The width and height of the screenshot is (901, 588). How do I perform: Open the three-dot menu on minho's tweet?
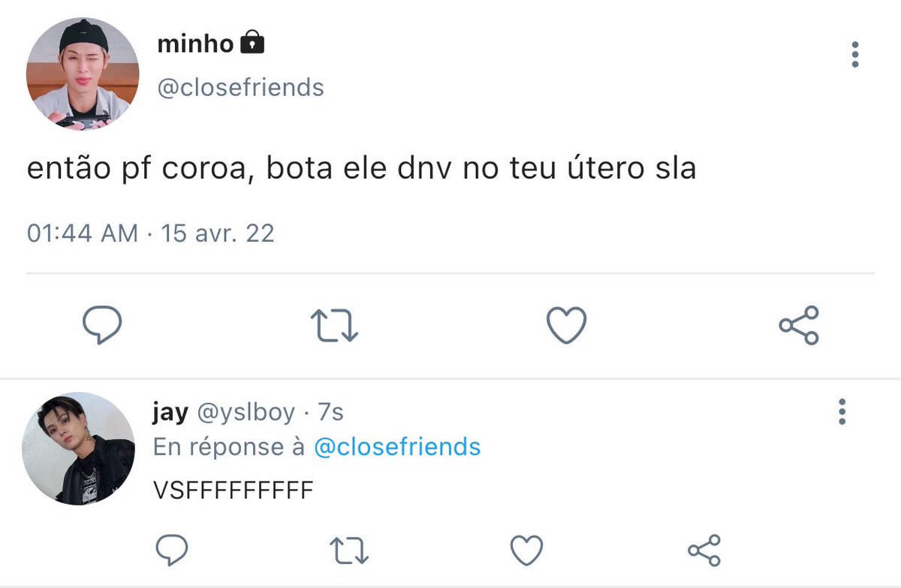[x=854, y=55]
